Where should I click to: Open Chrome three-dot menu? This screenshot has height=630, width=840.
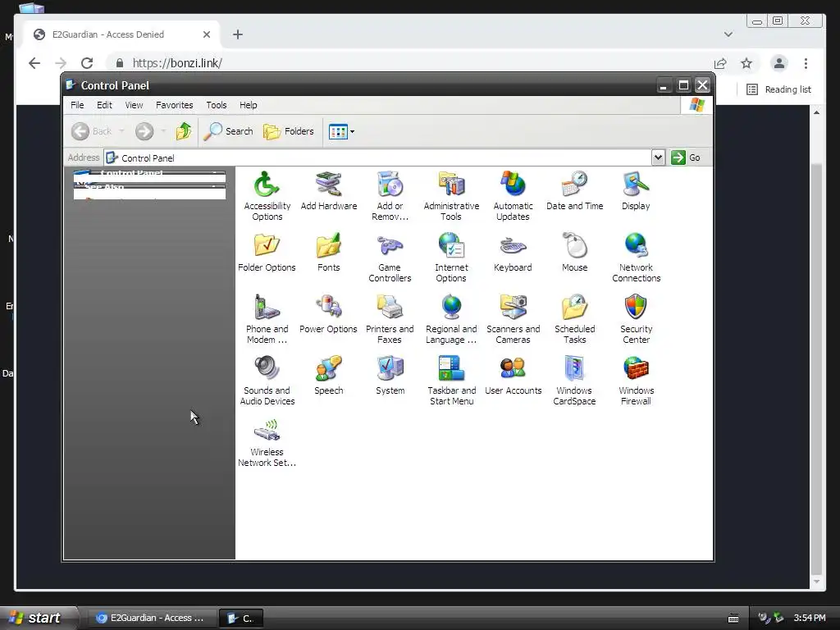click(806, 63)
